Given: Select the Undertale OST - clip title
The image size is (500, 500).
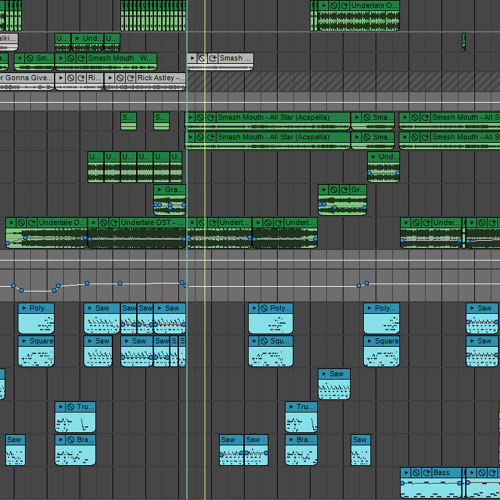Looking at the screenshot, I should (150, 223).
